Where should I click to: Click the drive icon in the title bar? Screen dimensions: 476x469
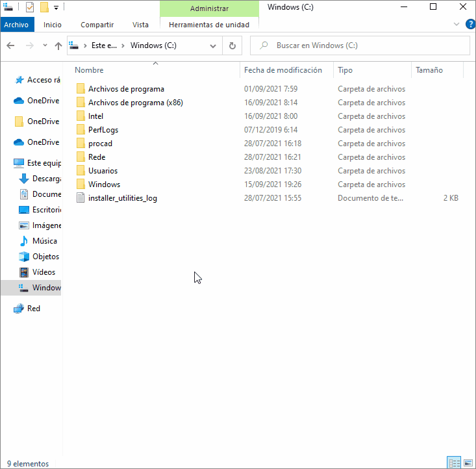point(8,7)
